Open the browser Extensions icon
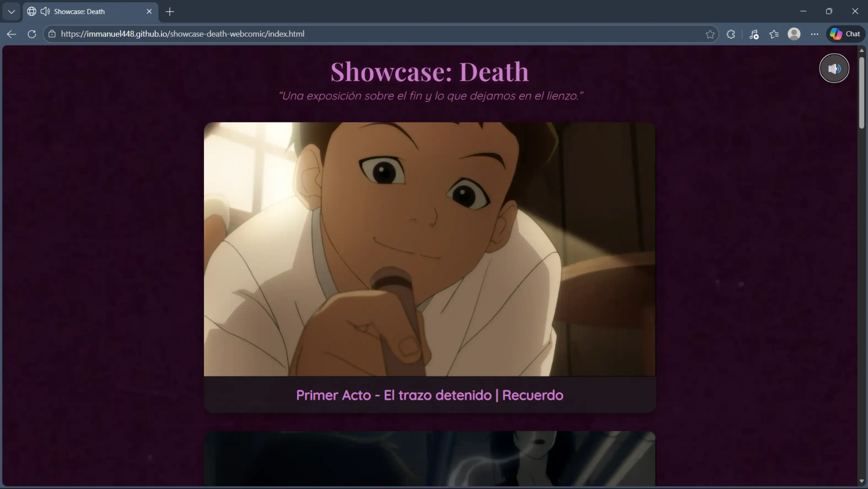 click(x=730, y=34)
